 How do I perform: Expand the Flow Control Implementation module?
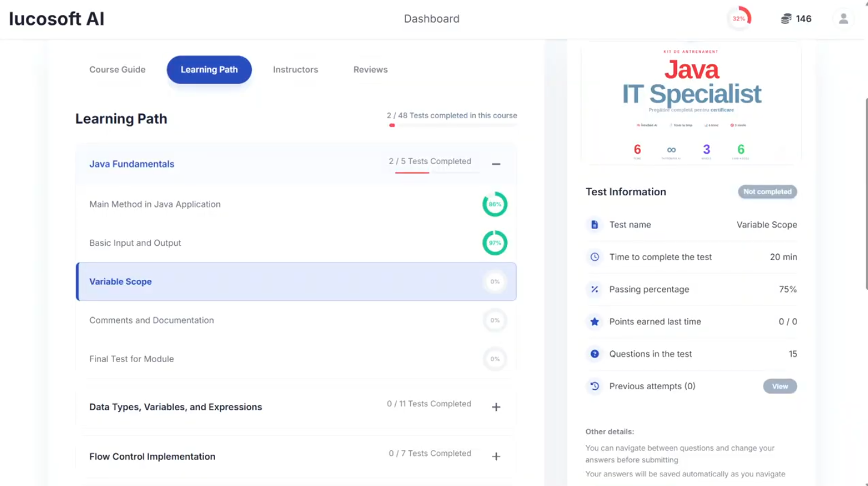click(496, 456)
